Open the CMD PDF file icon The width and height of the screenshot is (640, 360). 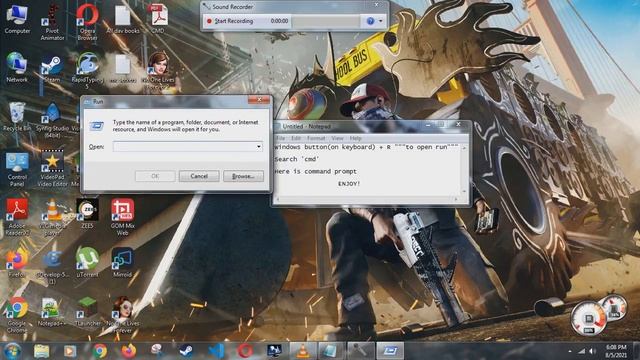coord(158,19)
